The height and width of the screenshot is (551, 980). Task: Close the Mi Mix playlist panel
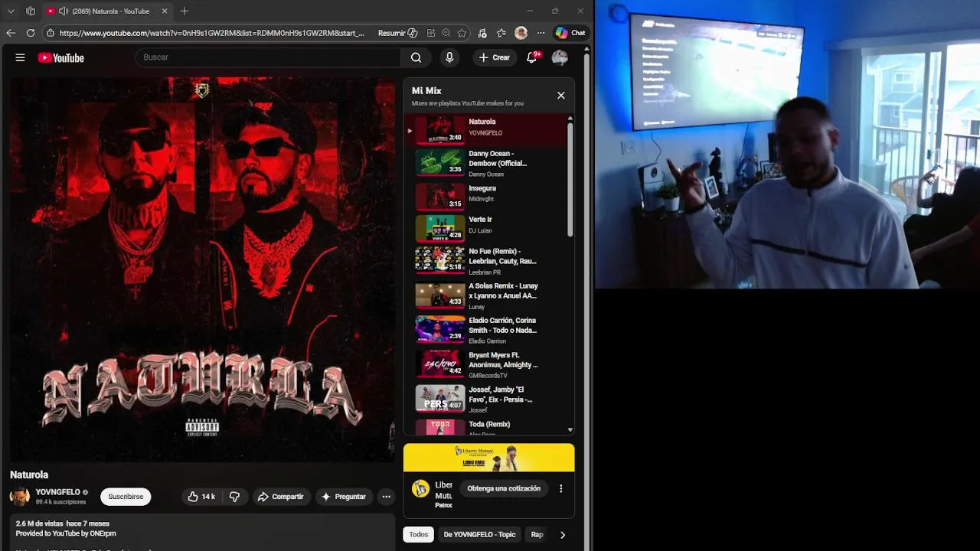[561, 96]
